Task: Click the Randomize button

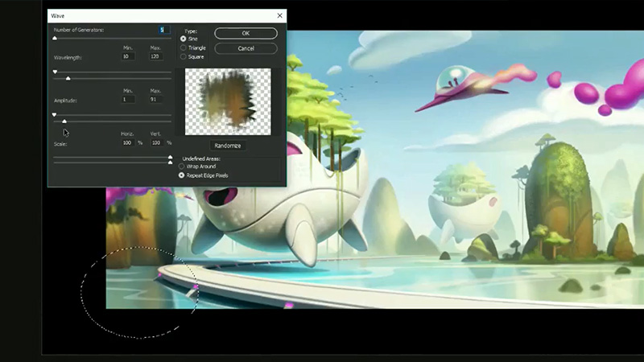Action: pos(228,146)
